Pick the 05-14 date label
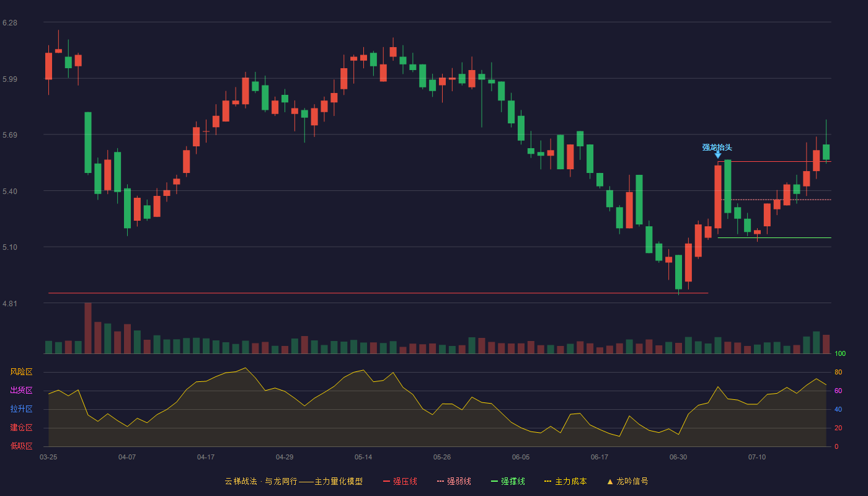Screen dimensions: 868x496 363,457
